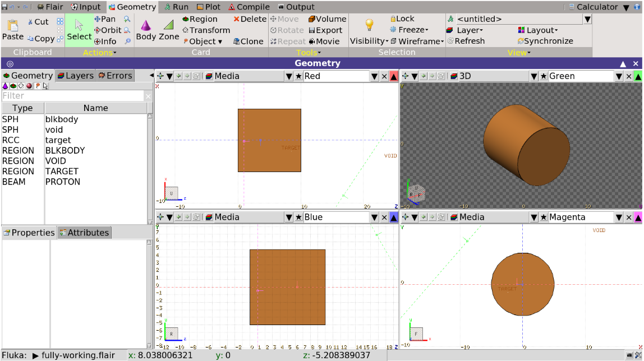Image resolution: width=644 pixels, height=361 pixels.
Task: Open the Red viewport name dropdown arrow
Action: coord(374,76)
